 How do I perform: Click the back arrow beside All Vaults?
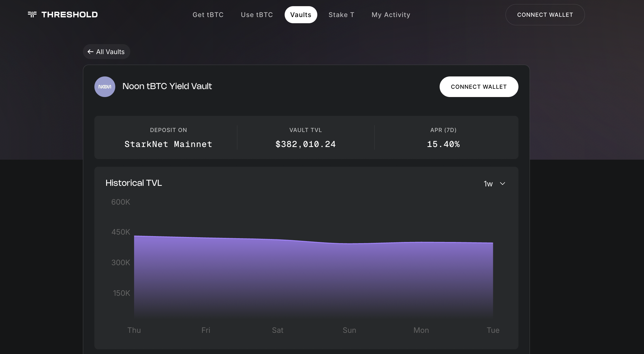[x=90, y=51]
